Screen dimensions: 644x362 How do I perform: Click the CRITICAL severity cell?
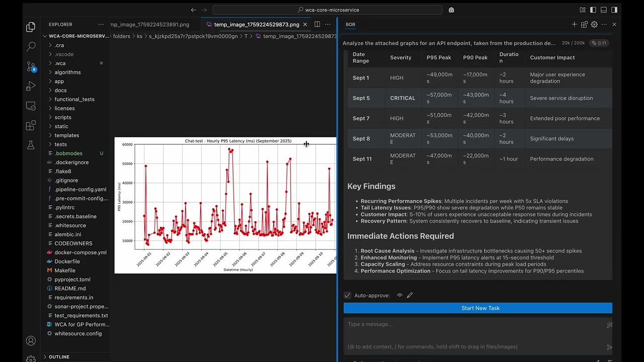(x=403, y=98)
